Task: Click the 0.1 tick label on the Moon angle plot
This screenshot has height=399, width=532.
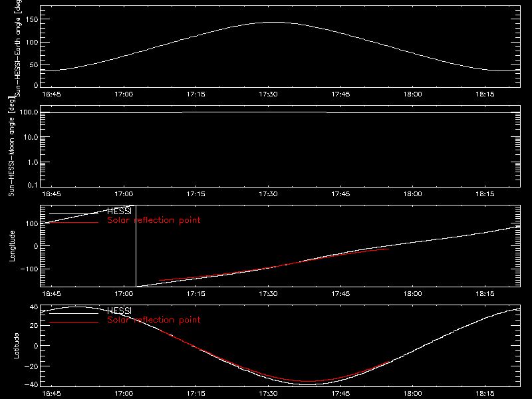Action: pyautogui.click(x=33, y=186)
